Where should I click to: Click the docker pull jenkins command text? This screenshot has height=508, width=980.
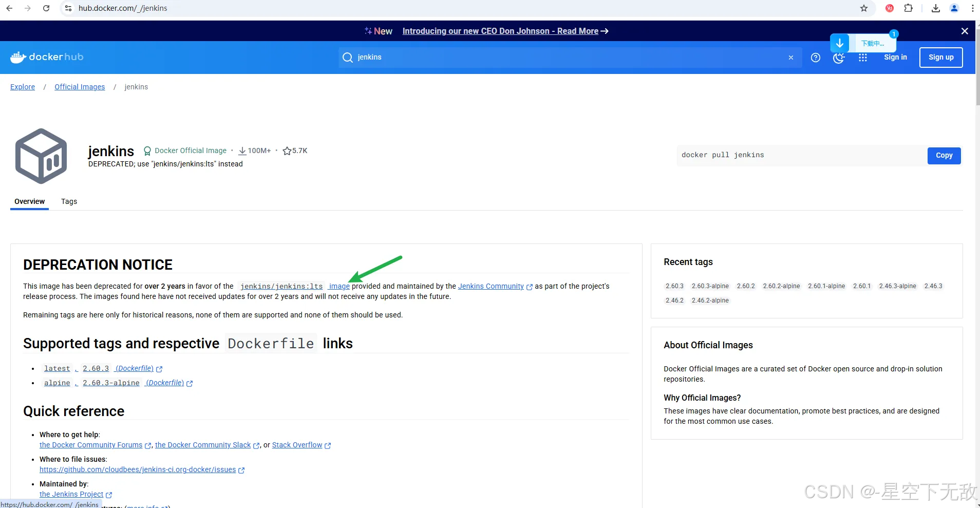tap(723, 155)
